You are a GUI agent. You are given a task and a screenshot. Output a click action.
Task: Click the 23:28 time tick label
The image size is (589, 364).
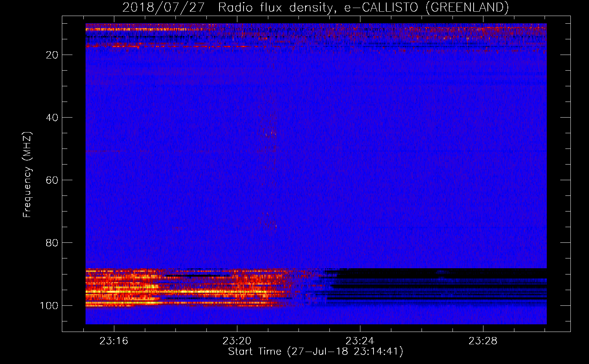(x=483, y=341)
